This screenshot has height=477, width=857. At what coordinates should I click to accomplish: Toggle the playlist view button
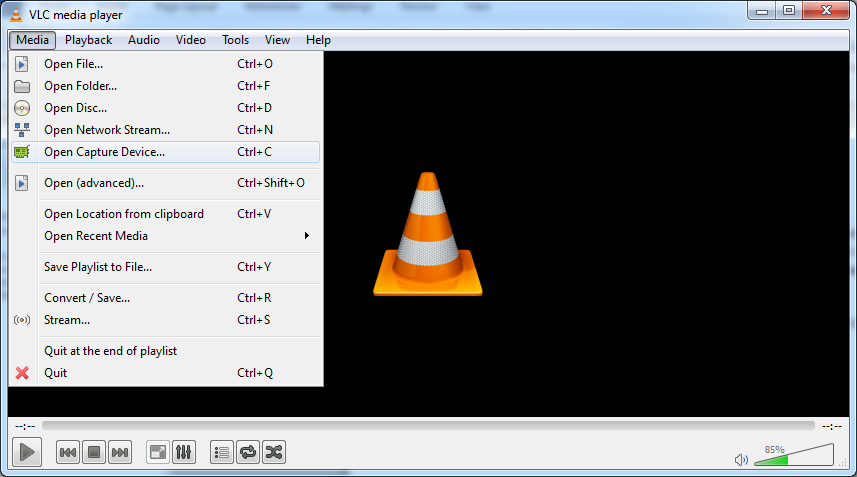click(222, 452)
